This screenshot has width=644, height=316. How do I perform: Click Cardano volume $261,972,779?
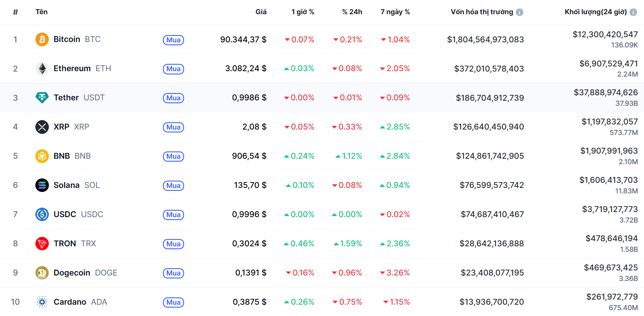(x=612, y=297)
